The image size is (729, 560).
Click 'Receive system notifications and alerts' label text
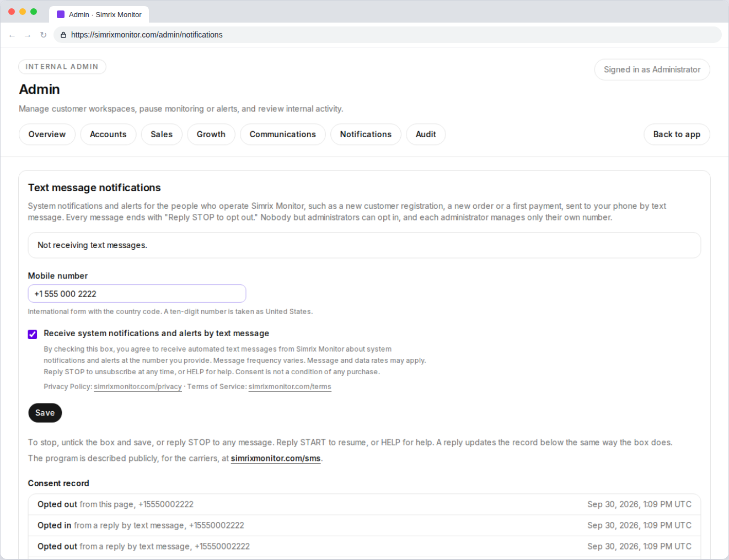click(x=157, y=333)
